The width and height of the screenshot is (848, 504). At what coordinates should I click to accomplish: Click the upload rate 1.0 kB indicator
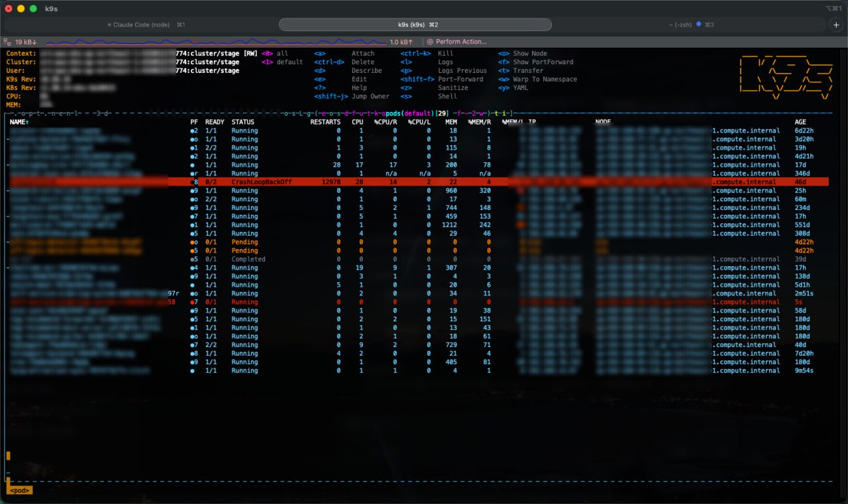[401, 42]
